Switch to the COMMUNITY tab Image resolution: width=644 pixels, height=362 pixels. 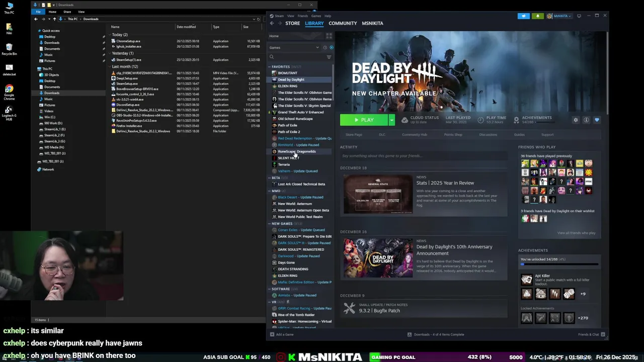pos(343,23)
